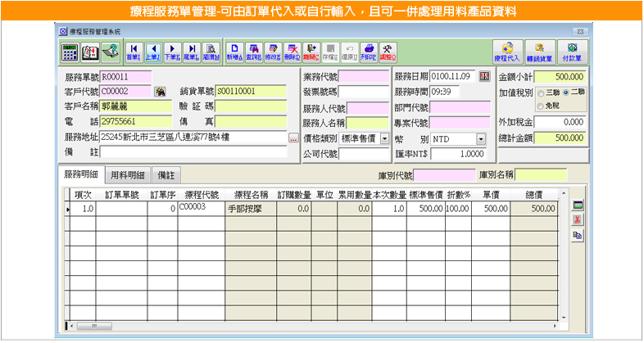This screenshot has width=644, height=343.
Task: Go to first record (首筆)
Action: click(134, 51)
